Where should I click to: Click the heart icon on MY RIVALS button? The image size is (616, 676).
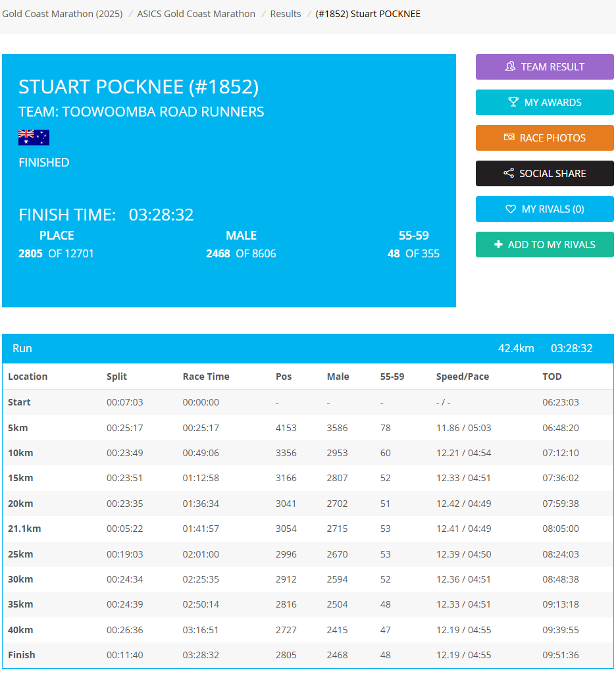coord(511,209)
